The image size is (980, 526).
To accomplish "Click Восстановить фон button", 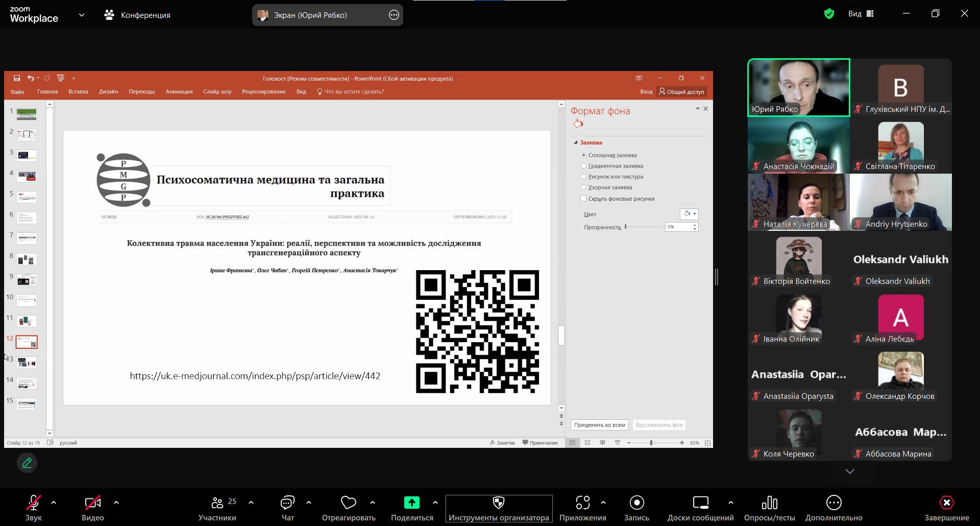I will click(659, 425).
